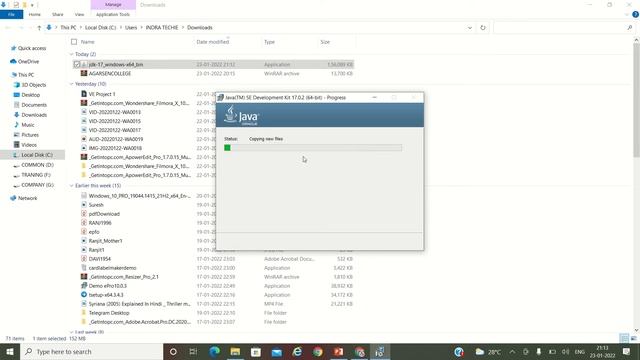
Task: Open the Windows Start menu
Action: (x=10, y=351)
